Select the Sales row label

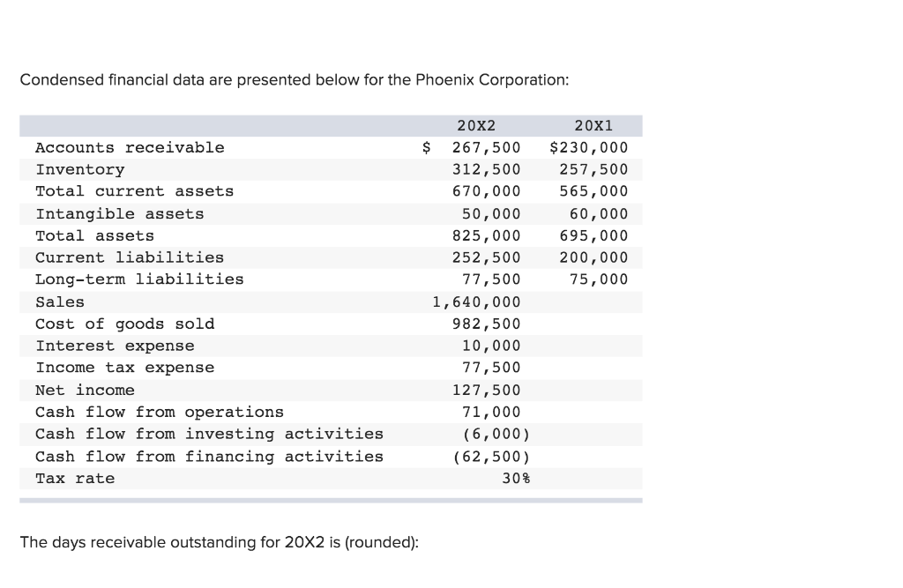60,301
